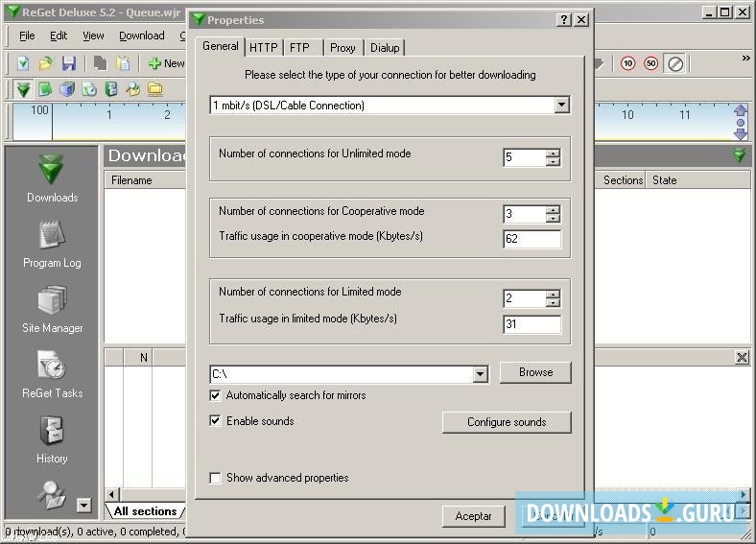Image resolution: width=756 pixels, height=544 pixels.
Task: Select the green arrow Downloads view toolbar icon
Action: click(x=23, y=89)
